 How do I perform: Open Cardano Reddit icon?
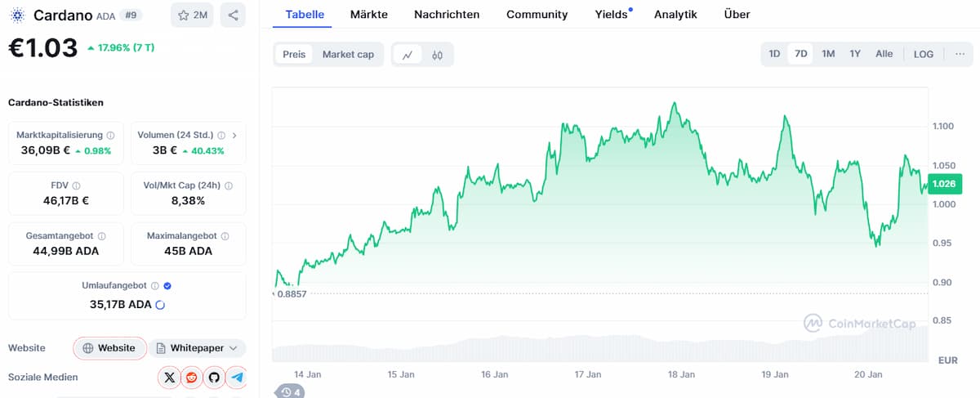coord(192,377)
